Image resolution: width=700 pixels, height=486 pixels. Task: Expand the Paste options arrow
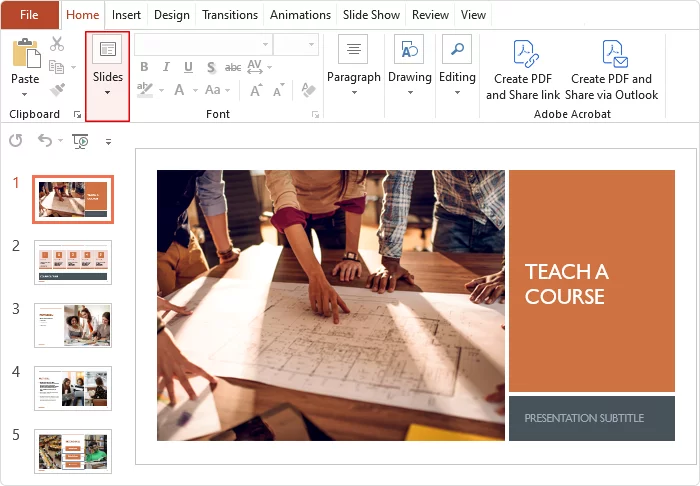25,94
